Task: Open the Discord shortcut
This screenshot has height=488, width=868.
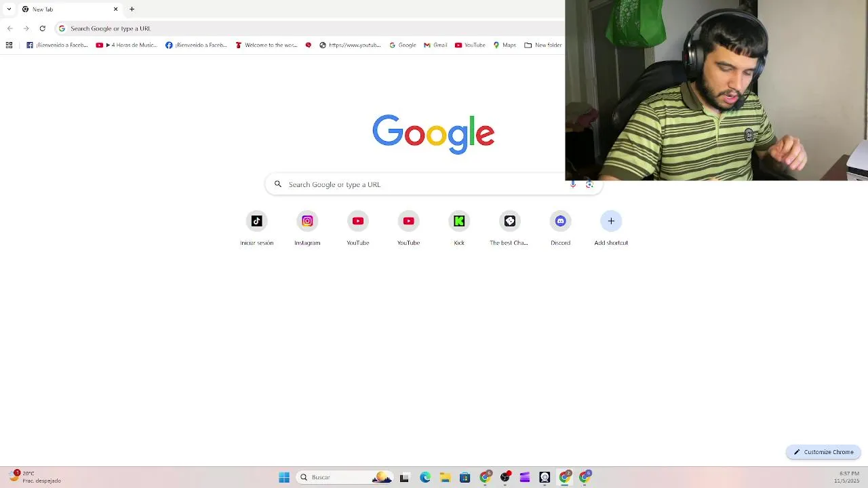Action: coord(560,228)
